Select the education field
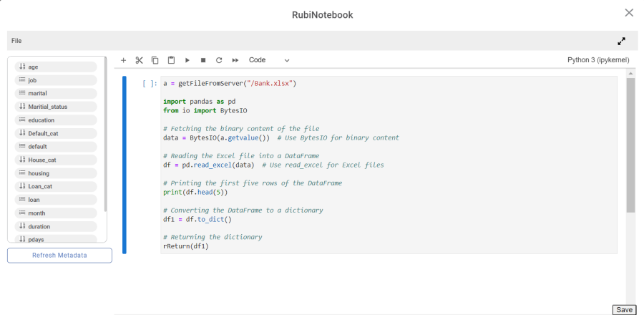644x315 pixels. pyautogui.click(x=56, y=120)
